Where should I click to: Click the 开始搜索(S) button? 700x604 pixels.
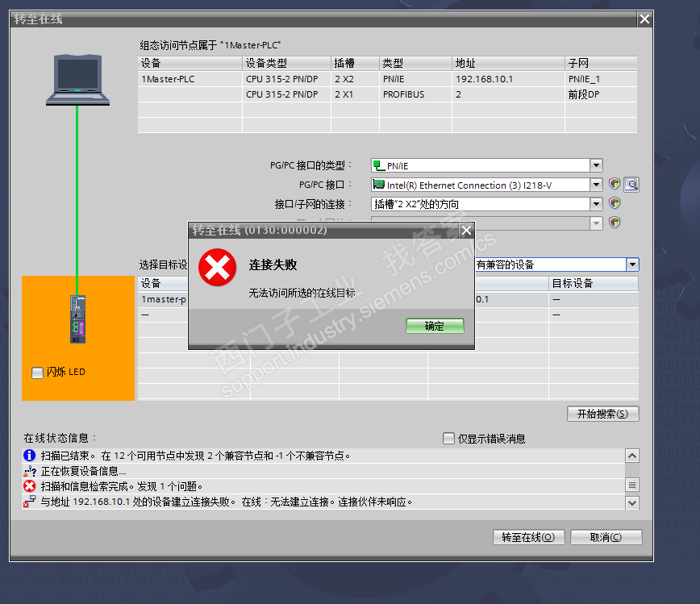pyautogui.click(x=602, y=414)
